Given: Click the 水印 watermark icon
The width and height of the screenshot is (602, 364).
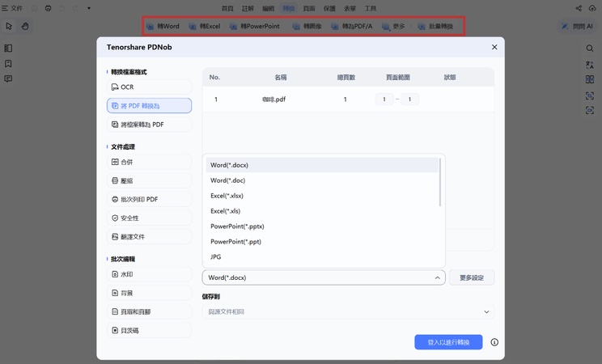Looking at the screenshot, I should (115, 274).
